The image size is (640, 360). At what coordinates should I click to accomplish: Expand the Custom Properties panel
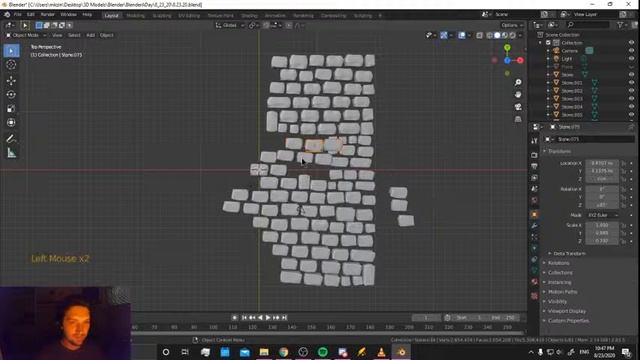pyautogui.click(x=568, y=321)
